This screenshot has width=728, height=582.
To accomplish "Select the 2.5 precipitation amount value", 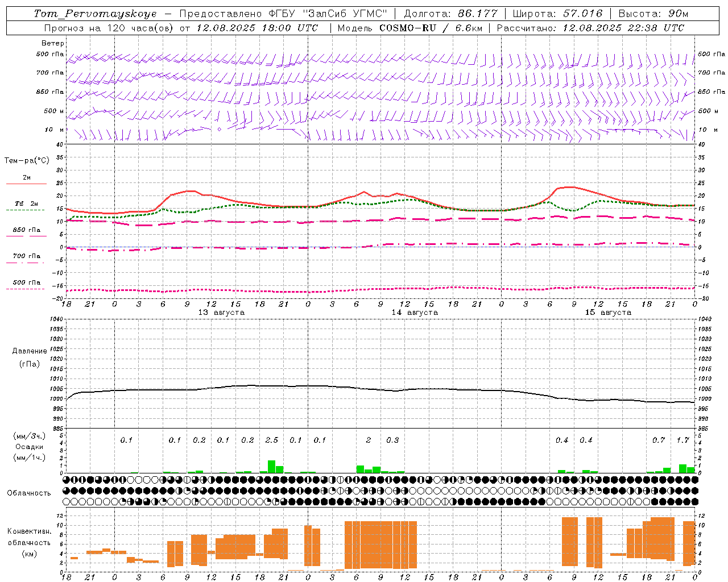I will click(272, 440).
